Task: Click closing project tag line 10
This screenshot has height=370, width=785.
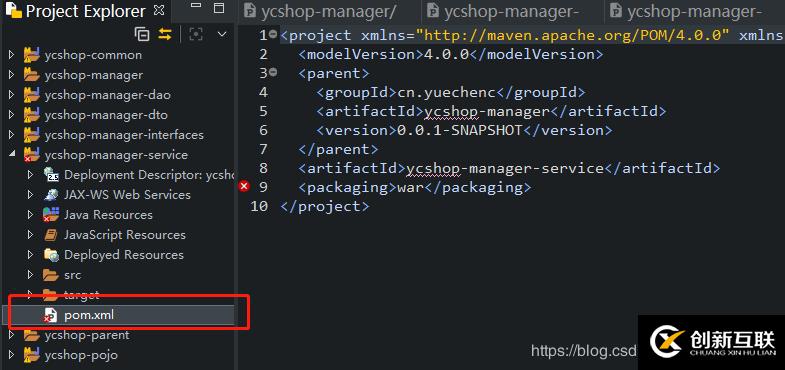Action: pyautogui.click(x=325, y=206)
